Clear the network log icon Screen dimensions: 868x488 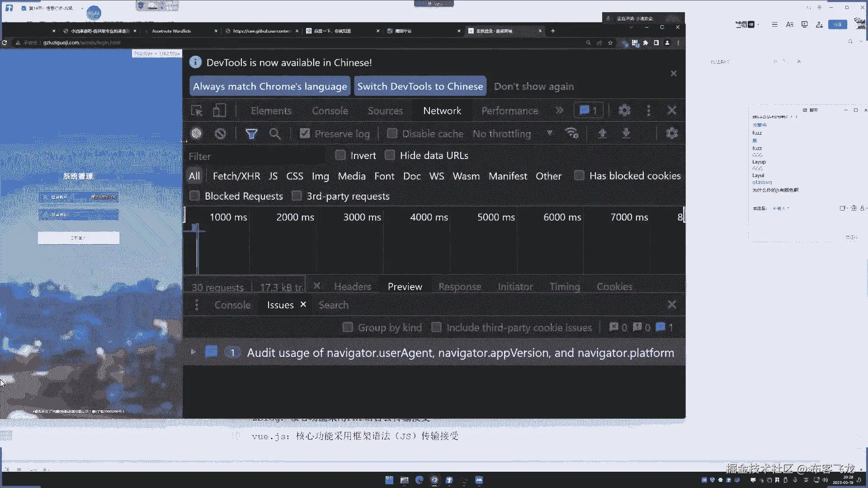(220, 134)
